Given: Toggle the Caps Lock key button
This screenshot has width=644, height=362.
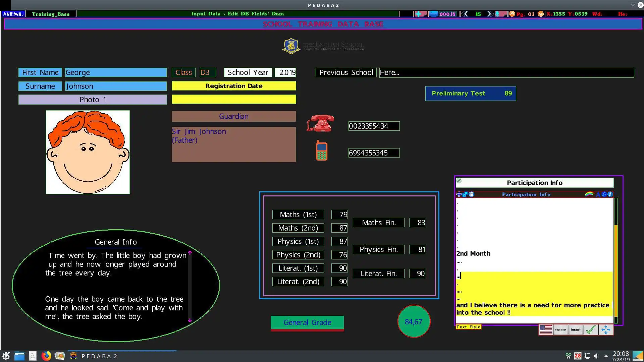Looking at the screenshot, I should [x=560, y=330].
